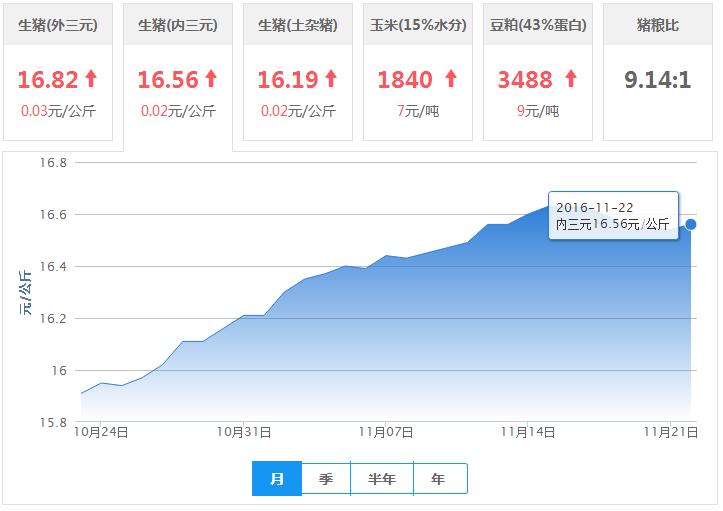Click the 16.56 price value
723x511 pixels.
coord(168,79)
